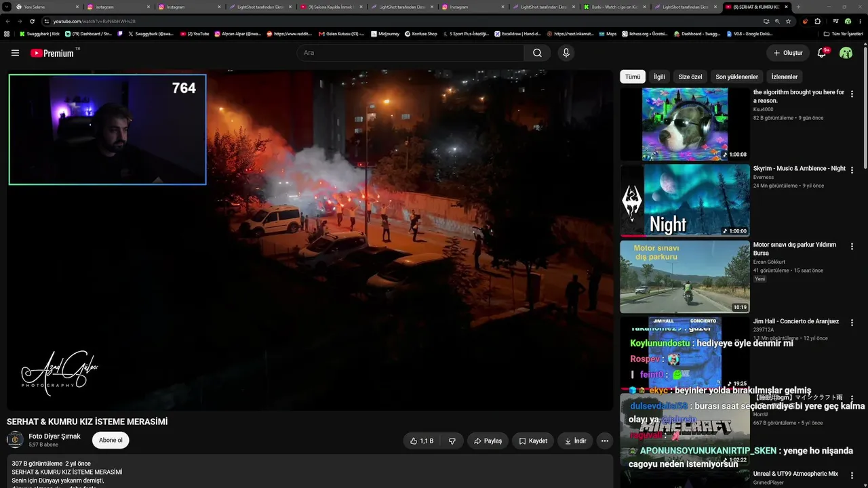Open the Konfuse Shop bookmark
Screen dimensions: 868x488
click(421, 33)
